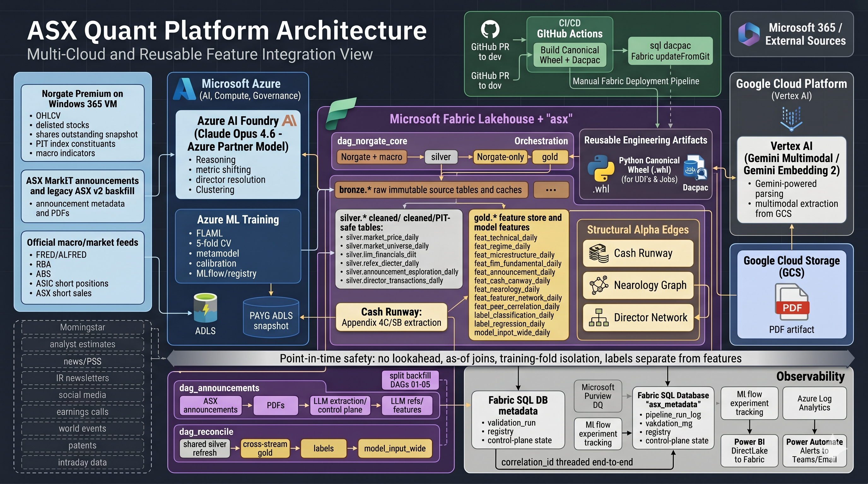Screen dimensions: 868x484
Task: Click the Nearology Graph network icon
Action: coord(598,285)
